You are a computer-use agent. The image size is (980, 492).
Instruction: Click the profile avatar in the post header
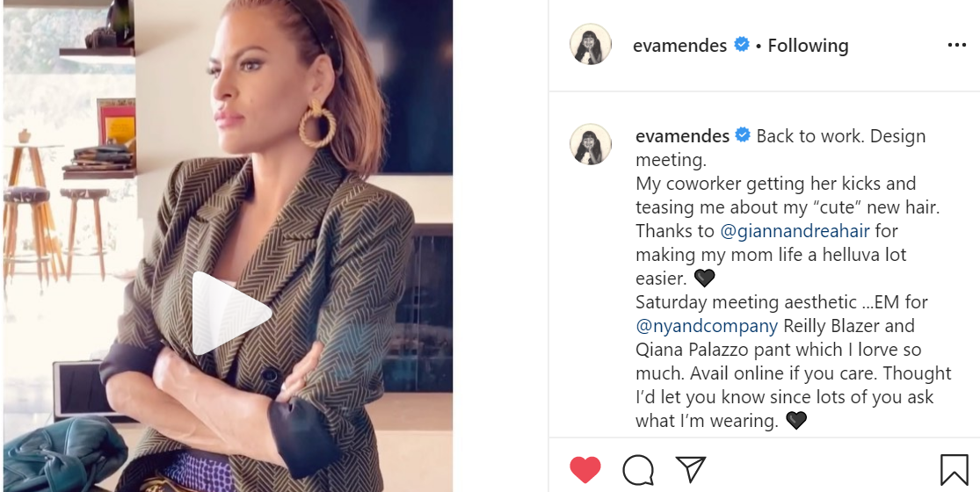590,44
